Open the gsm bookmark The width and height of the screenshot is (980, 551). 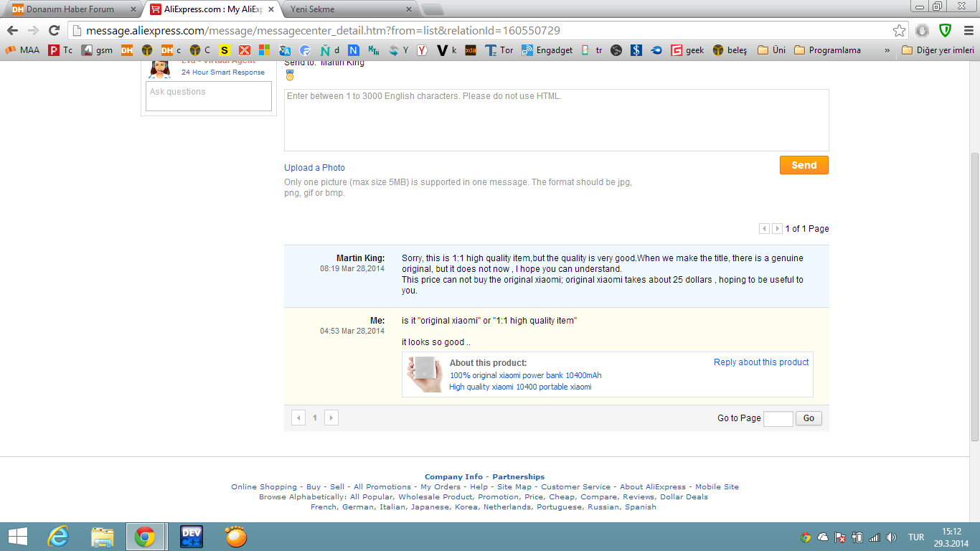coord(97,50)
